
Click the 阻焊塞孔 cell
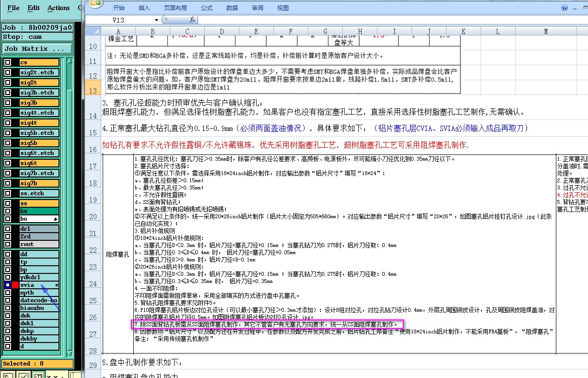coord(118,255)
